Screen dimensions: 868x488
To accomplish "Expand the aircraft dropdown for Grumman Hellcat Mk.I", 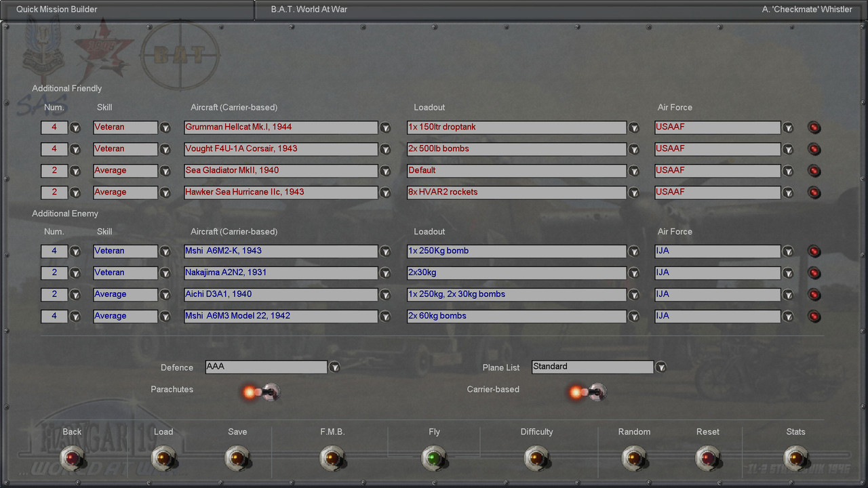I will click(x=385, y=127).
